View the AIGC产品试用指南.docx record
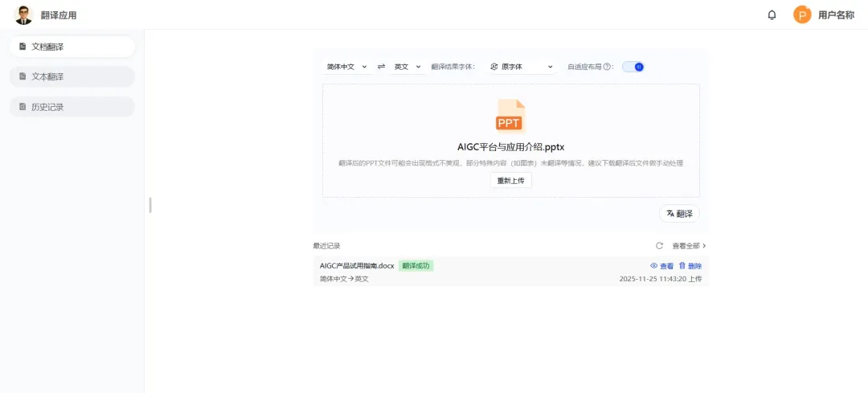Screen dimensions: 868x393 click(x=662, y=266)
